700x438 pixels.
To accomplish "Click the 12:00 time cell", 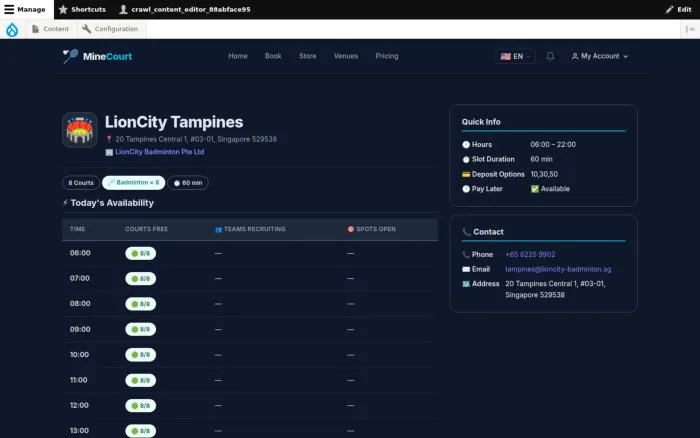I will [79, 405].
